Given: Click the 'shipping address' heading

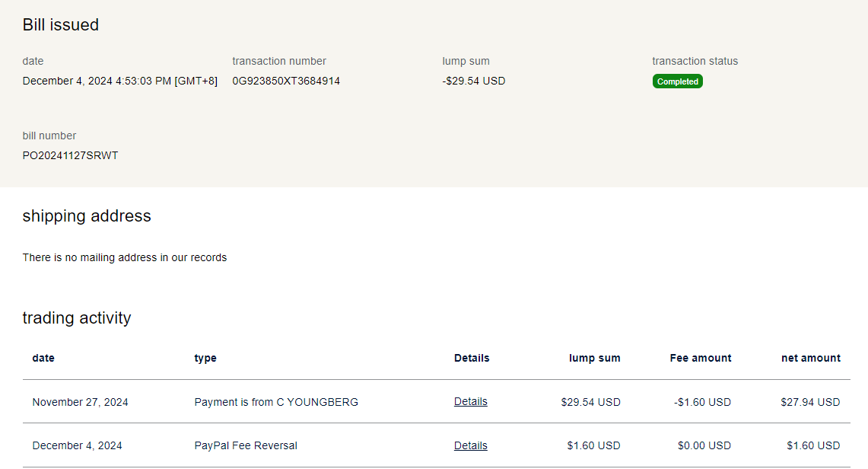Looking at the screenshot, I should tap(87, 215).
